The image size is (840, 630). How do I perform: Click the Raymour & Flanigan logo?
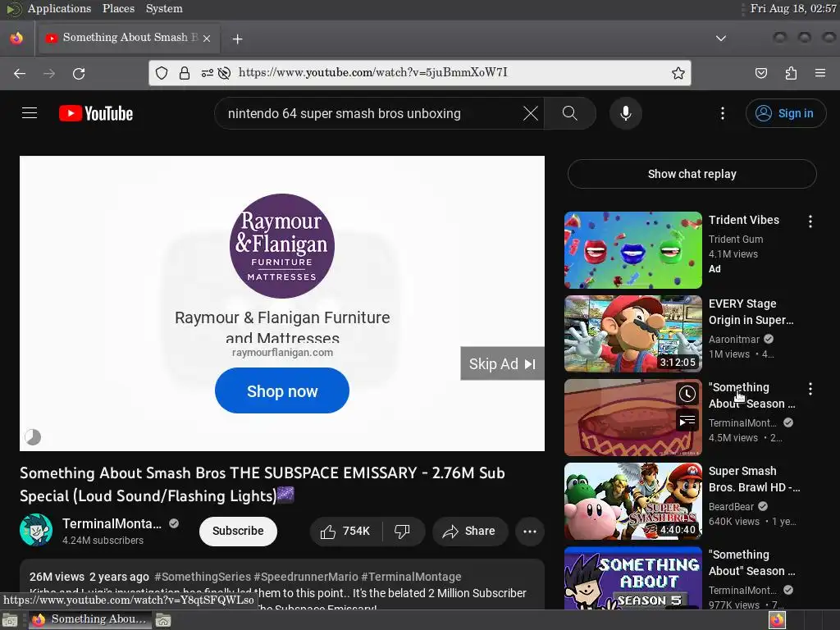tap(282, 246)
